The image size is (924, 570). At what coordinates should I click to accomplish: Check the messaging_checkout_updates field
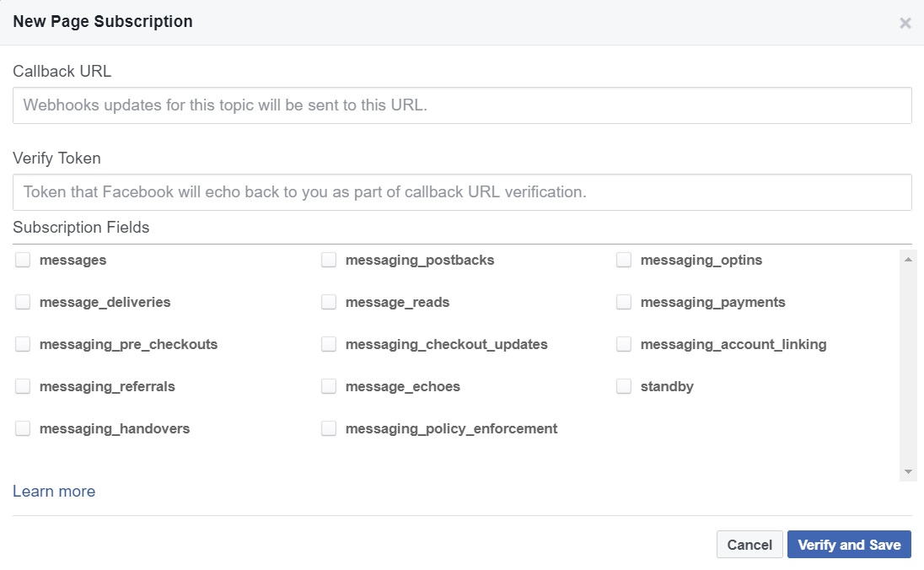[328, 344]
